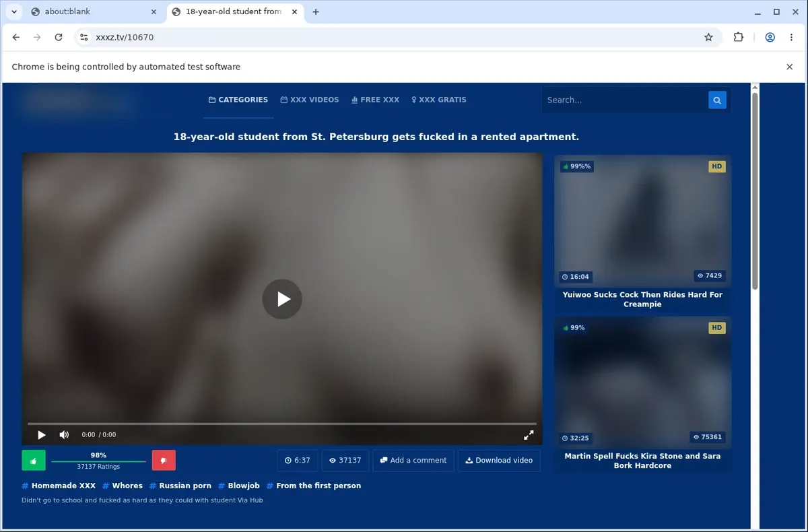The height and width of the screenshot is (532, 808).
Task: Select the From the first person tag
Action: coord(314,486)
